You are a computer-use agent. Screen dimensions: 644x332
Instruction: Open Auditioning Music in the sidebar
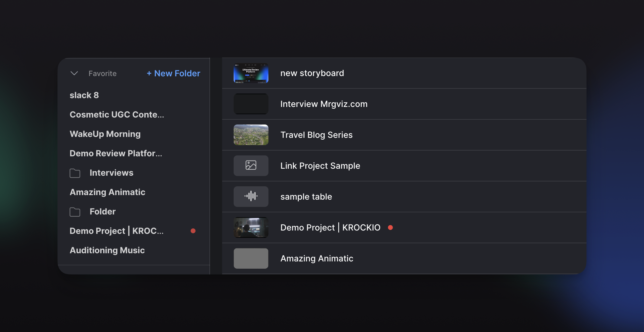tap(107, 250)
